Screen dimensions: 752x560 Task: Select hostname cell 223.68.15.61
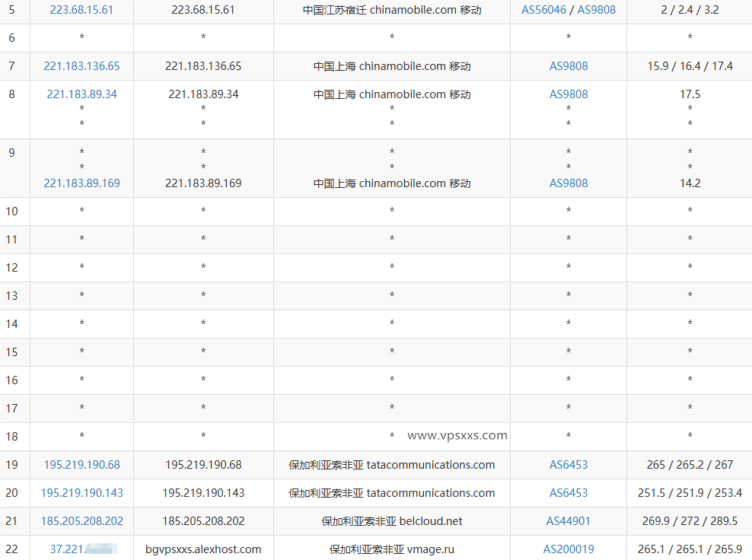(x=203, y=10)
